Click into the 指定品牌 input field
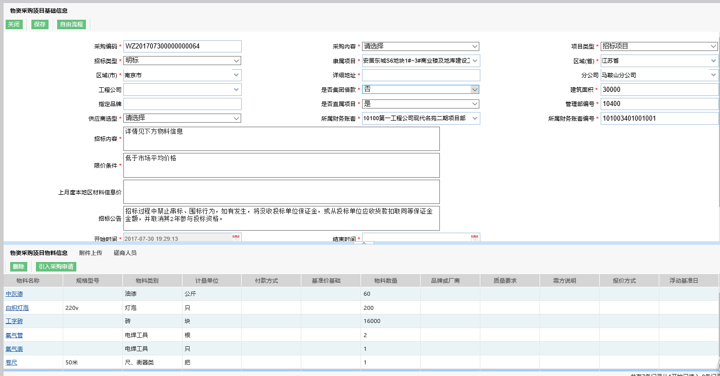 pos(182,104)
